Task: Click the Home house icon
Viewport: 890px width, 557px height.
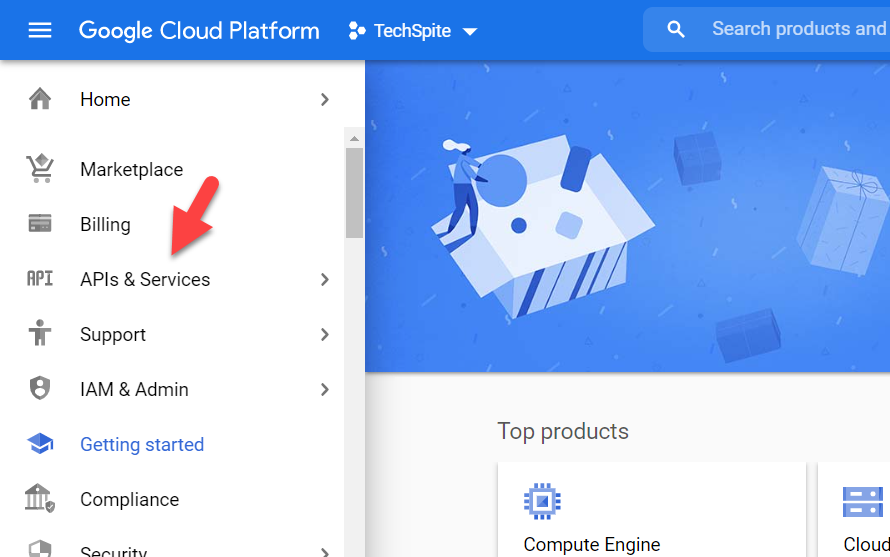Action: pos(40,99)
